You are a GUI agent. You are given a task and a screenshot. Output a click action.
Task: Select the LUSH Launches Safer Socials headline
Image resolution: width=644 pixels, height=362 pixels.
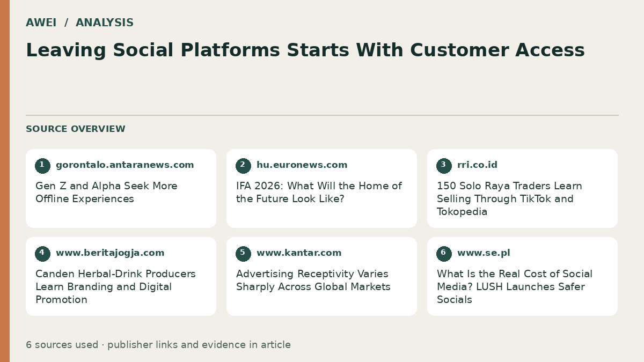[514, 287]
